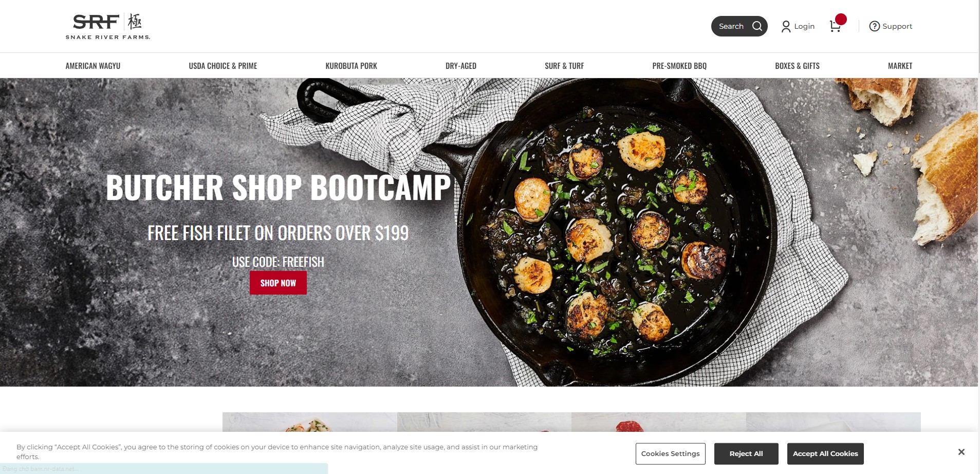Select the Market menu item
Image resolution: width=980 pixels, height=474 pixels.
tap(900, 66)
